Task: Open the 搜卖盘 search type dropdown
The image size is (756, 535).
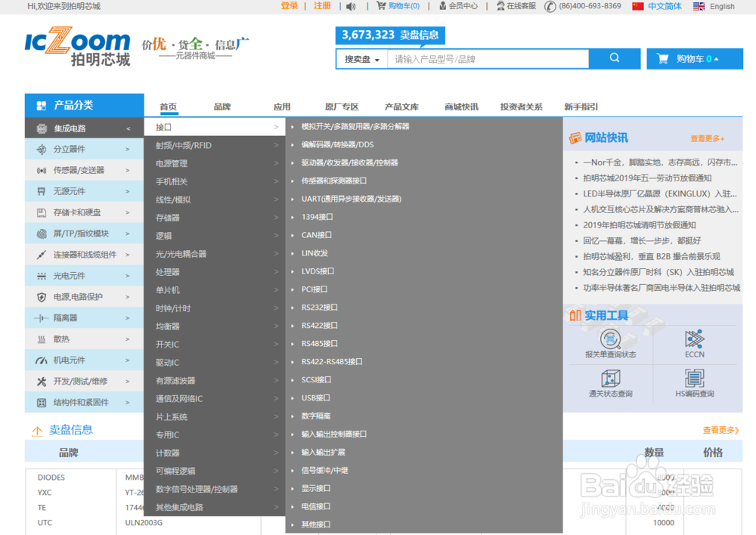Action: (x=361, y=58)
